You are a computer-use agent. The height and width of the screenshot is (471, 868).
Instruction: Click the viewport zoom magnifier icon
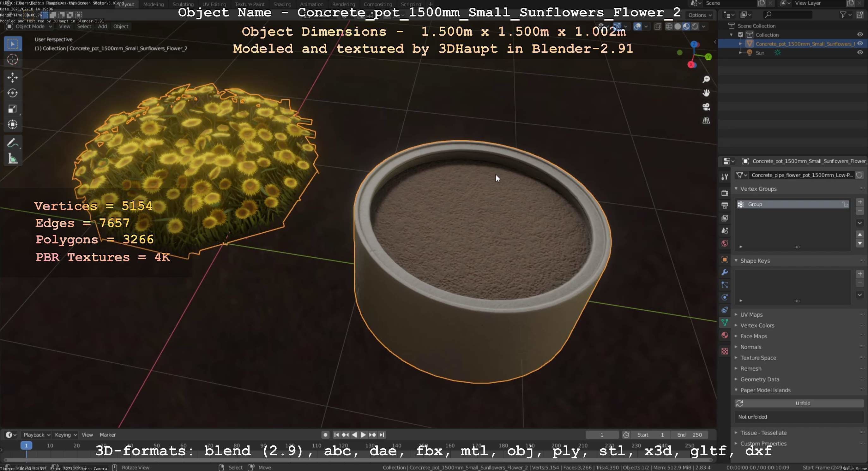706,80
